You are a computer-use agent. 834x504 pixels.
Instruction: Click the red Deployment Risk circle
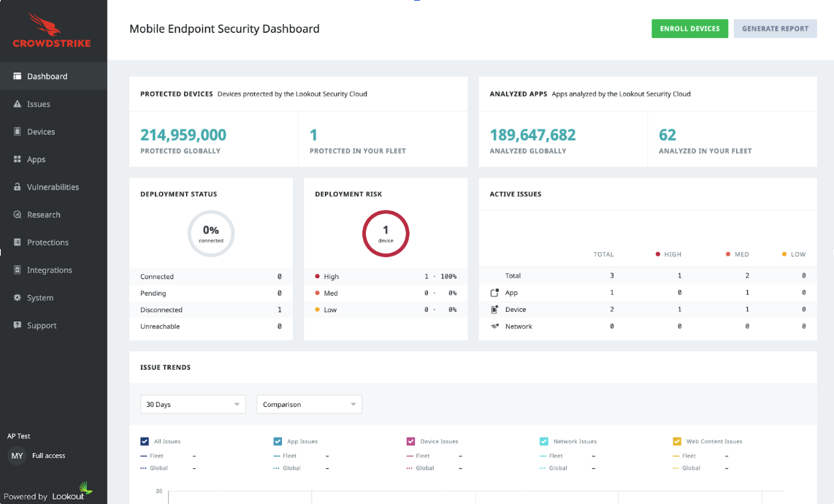[x=386, y=234]
